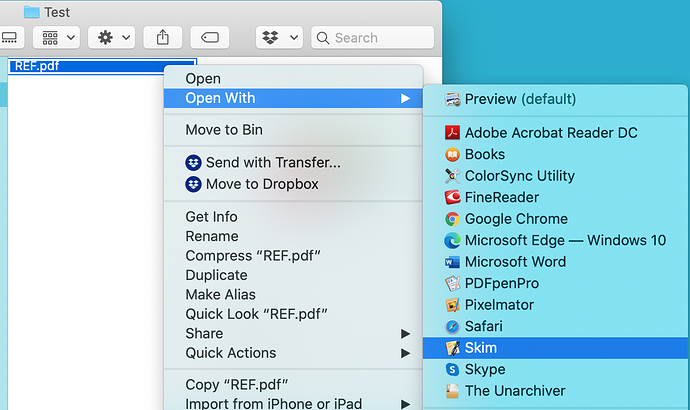Select Compress “REF.pdf”
The width and height of the screenshot is (690, 410).
click(x=293, y=256)
